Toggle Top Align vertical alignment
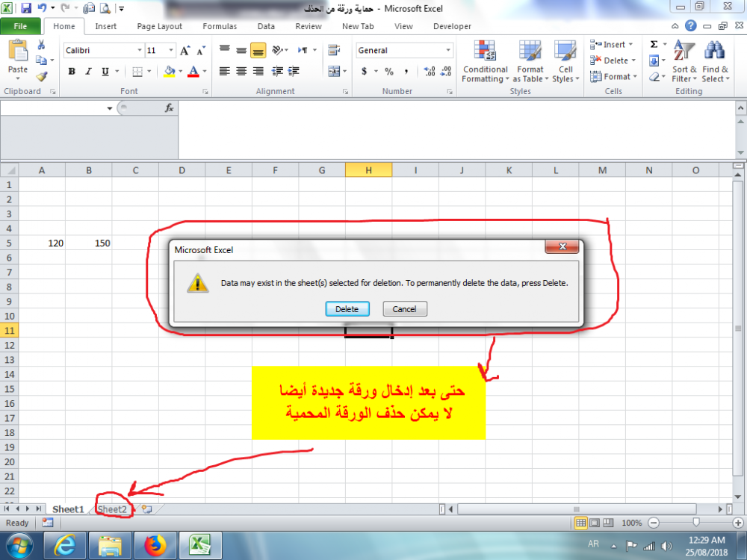The height and width of the screenshot is (560, 747). [x=224, y=50]
